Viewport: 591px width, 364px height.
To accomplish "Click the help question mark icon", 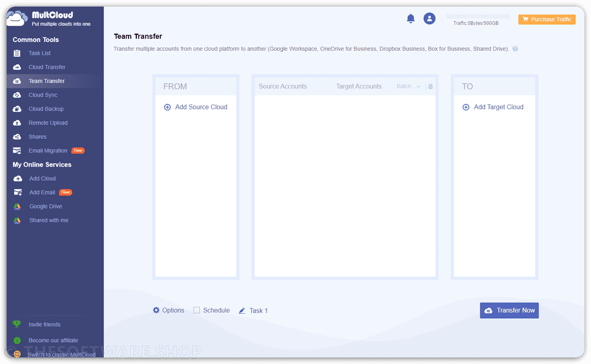I will pos(515,49).
